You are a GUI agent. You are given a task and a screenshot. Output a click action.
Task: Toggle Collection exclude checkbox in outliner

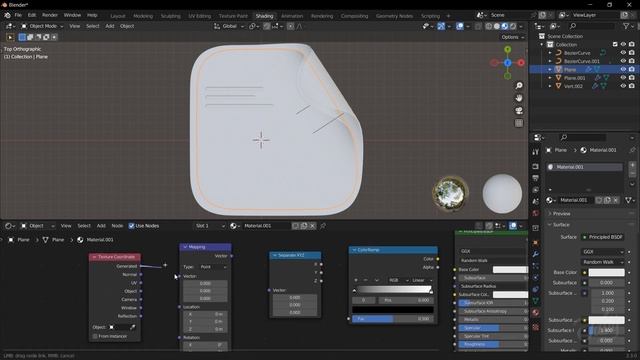(615, 44)
